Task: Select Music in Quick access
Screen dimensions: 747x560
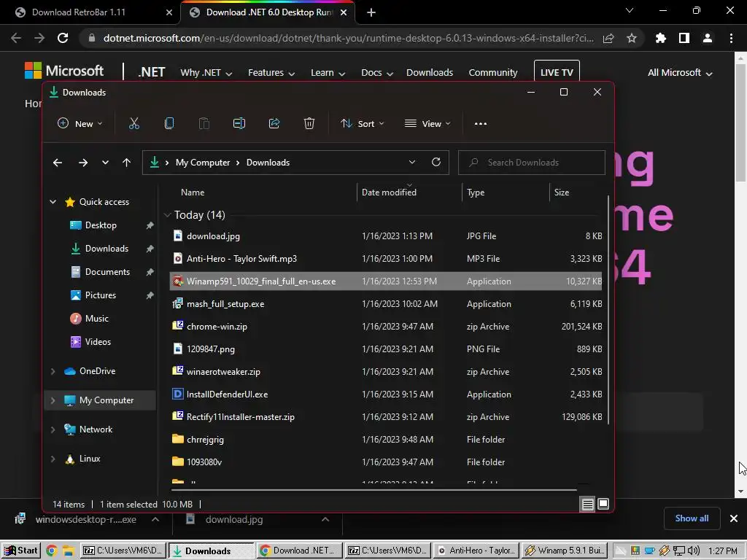Action: pos(97,319)
